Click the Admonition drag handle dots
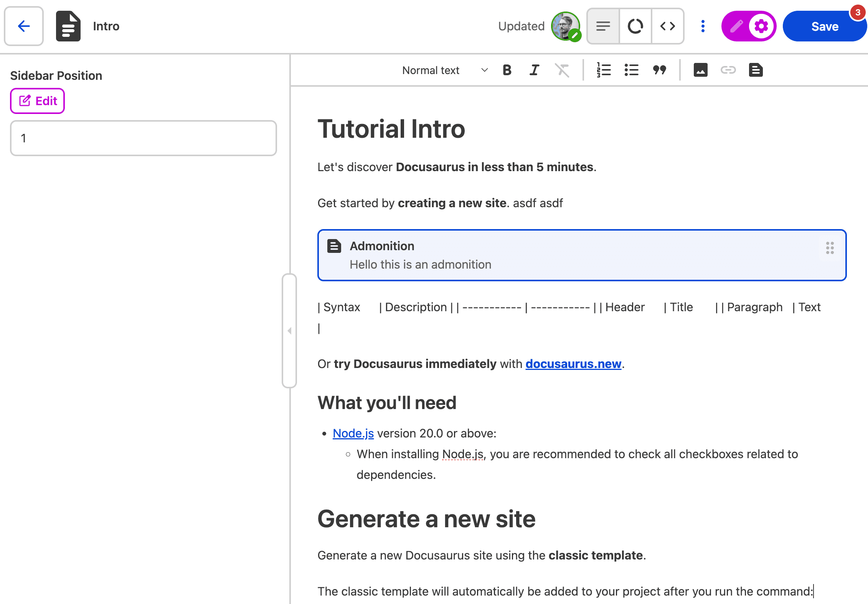Image resolution: width=868 pixels, height=604 pixels. 830,248
